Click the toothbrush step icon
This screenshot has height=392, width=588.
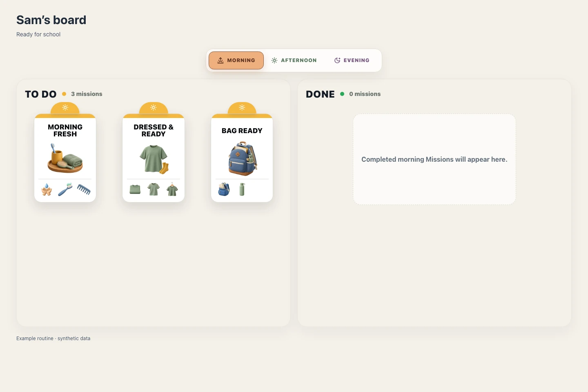[65, 189]
